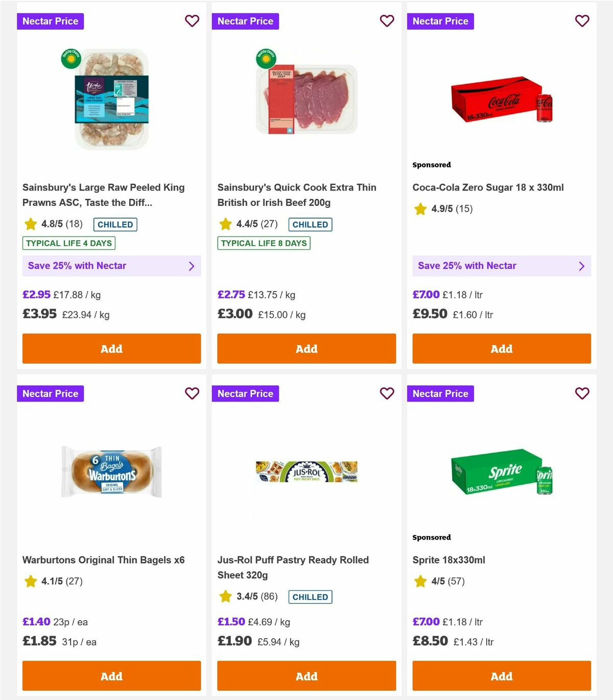
Task: Click TYPICAL LIFE 4 DAYS label
Action: pos(68,243)
